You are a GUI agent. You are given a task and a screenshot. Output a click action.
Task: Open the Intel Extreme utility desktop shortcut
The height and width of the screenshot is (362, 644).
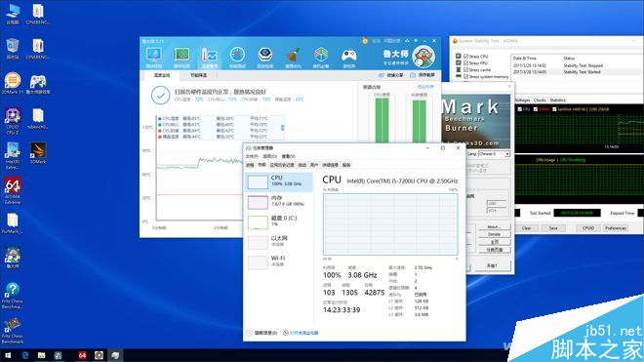point(13,156)
